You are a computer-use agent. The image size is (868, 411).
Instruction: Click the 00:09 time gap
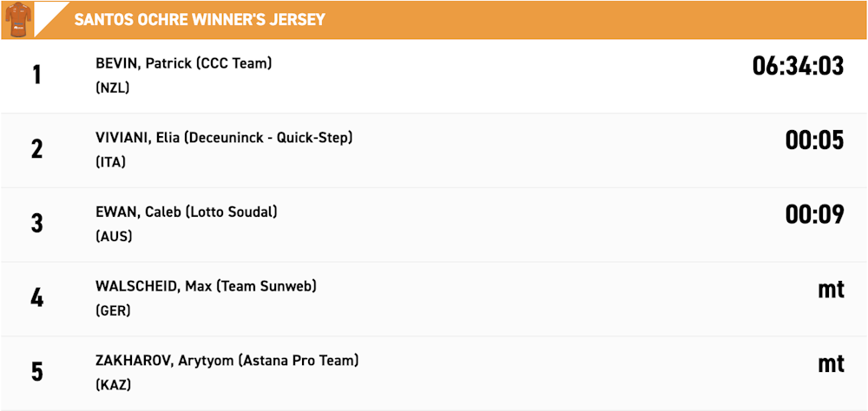click(x=814, y=215)
